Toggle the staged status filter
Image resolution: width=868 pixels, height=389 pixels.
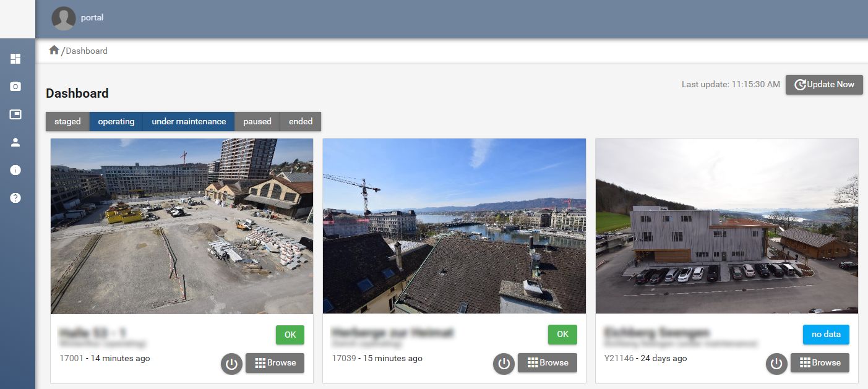pyautogui.click(x=67, y=121)
